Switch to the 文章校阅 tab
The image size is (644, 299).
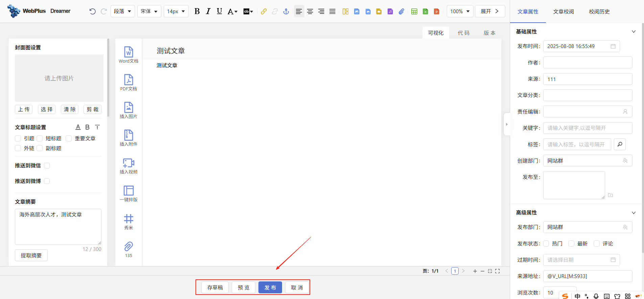point(563,11)
